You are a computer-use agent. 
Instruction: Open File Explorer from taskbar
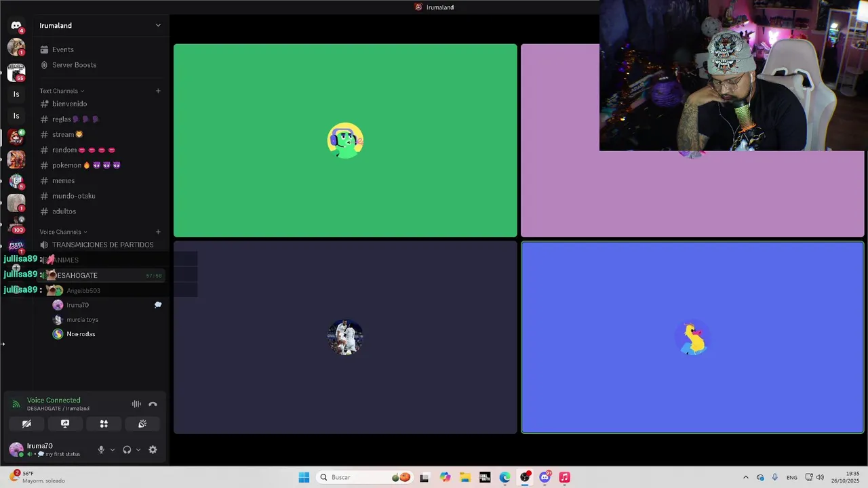pos(465,477)
